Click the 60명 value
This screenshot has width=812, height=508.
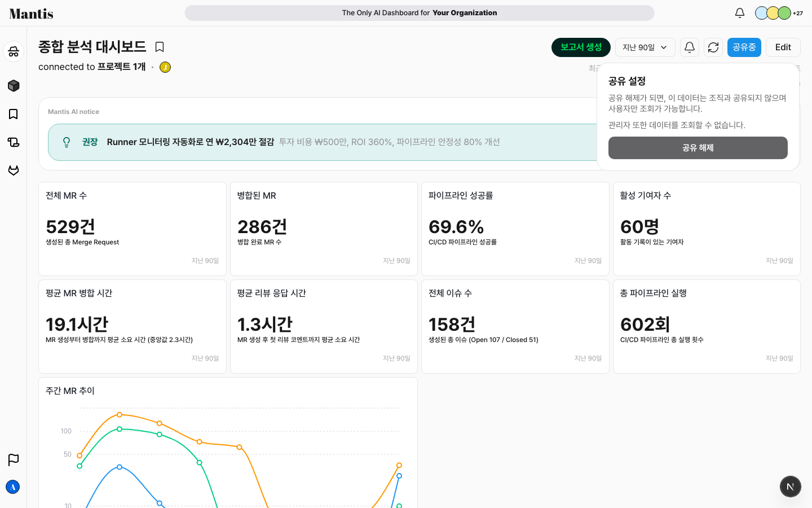coord(639,227)
